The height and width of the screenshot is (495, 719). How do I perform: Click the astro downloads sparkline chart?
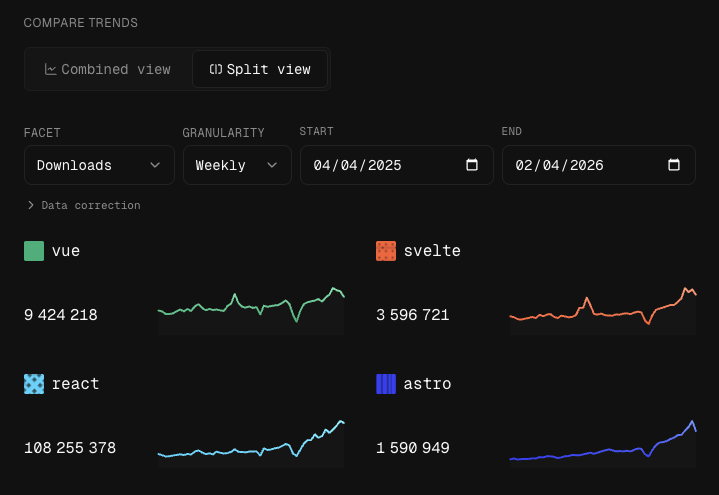(x=603, y=442)
